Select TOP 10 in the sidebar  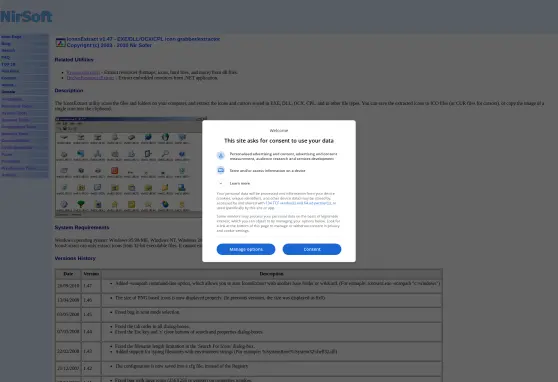[x=8, y=64]
